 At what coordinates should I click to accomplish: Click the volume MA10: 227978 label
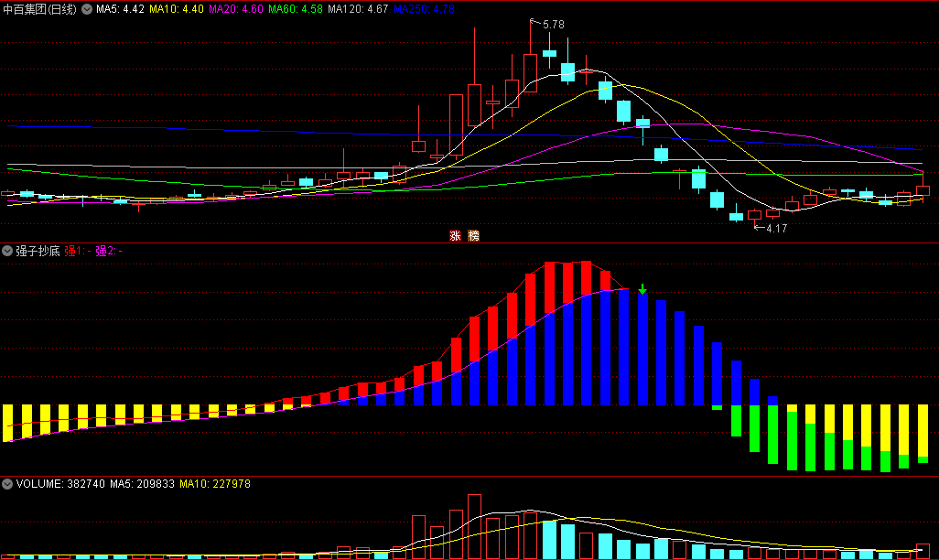(x=215, y=484)
